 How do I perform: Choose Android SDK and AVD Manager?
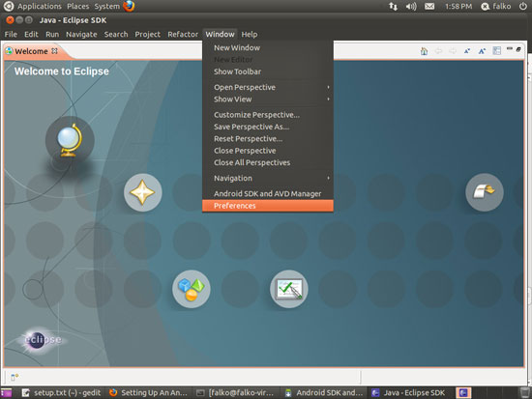point(268,193)
